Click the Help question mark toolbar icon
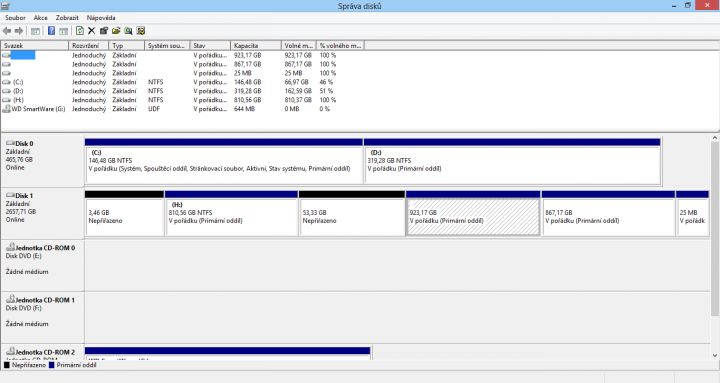Viewport: 720px width, 383px height. pyautogui.click(x=51, y=31)
